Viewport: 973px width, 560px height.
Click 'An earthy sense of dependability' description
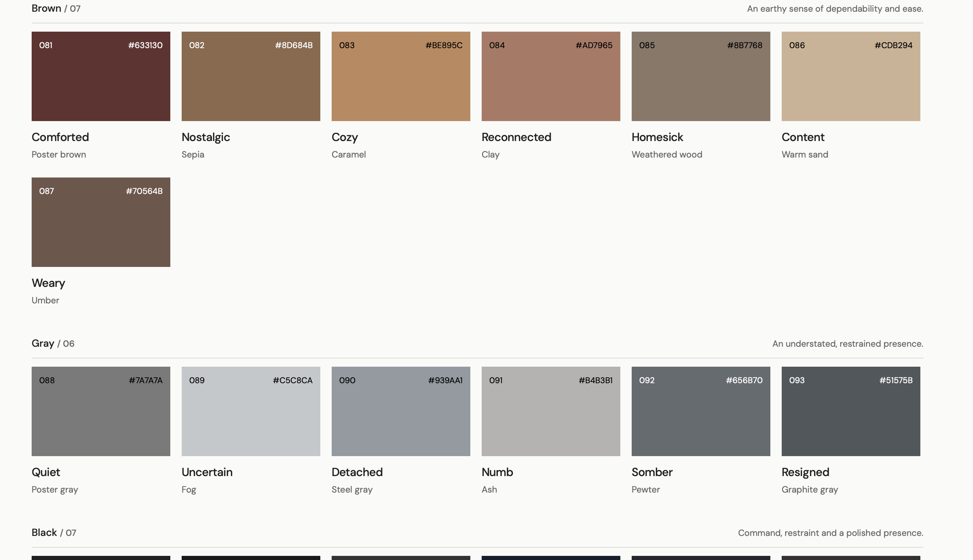click(x=835, y=9)
